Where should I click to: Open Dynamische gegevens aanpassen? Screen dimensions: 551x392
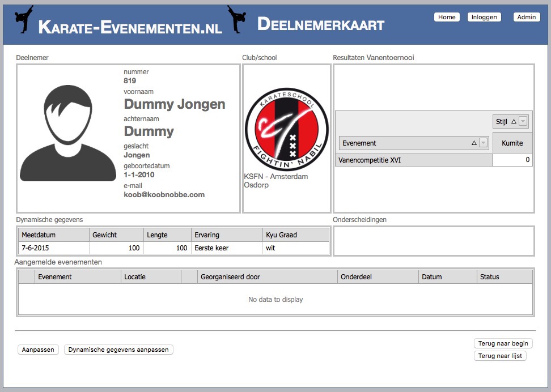point(118,350)
